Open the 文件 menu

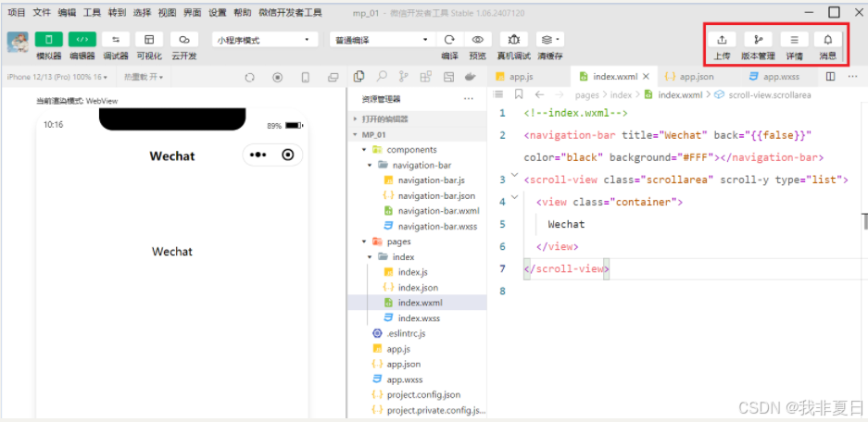click(x=42, y=12)
